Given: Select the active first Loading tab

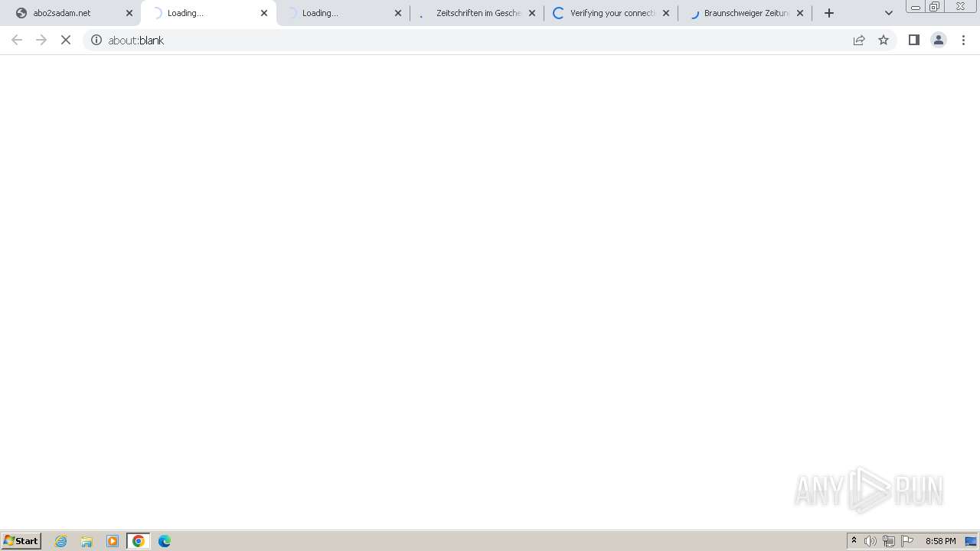Looking at the screenshot, I should 208,13.
